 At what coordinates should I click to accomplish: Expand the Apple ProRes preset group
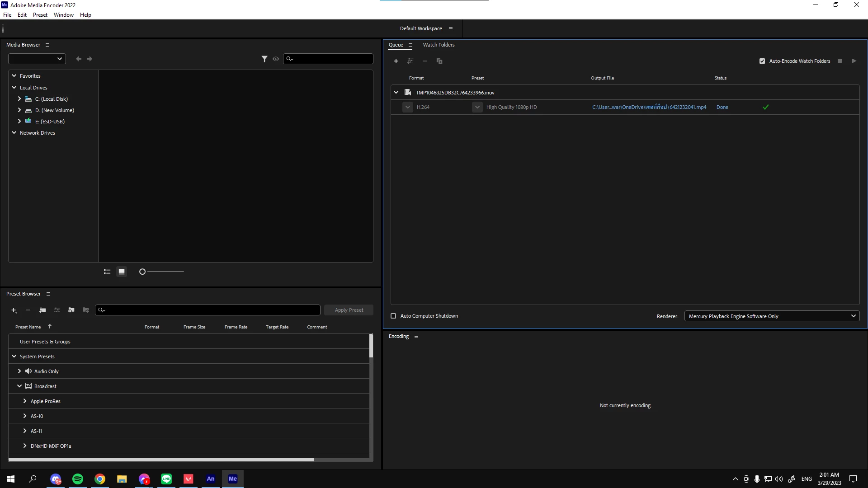coord(25,401)
